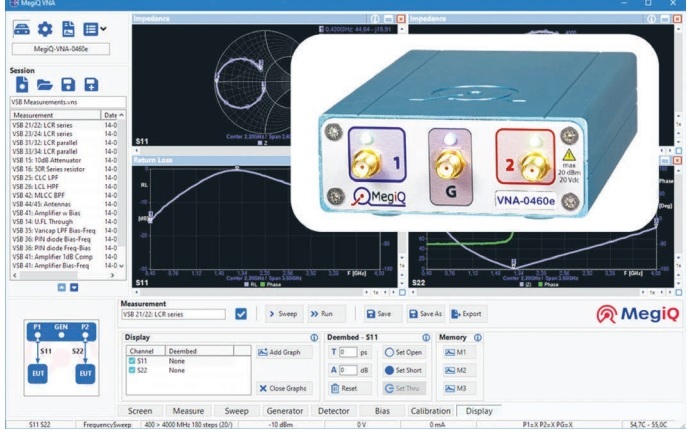Image resolution: width=692 pixels, height=435 pixels.
Task: Move measurement down with arrow icon
Action: pos(74,288)
